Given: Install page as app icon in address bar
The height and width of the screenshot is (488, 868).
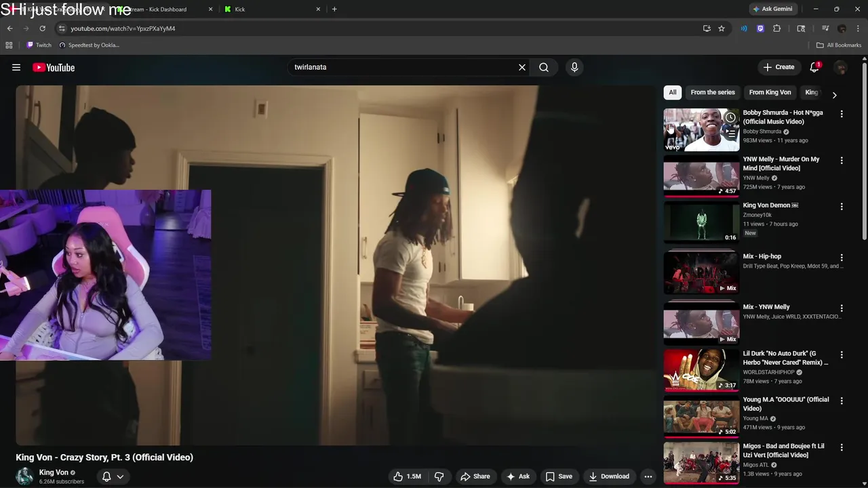Looking at the screenshot, I should (x=707, y=28).
